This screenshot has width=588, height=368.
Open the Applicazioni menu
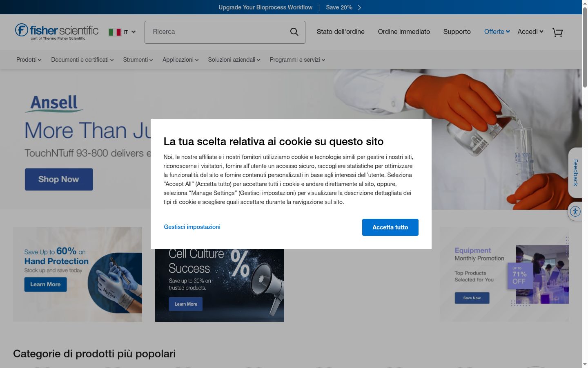click(x=180, y=60)
